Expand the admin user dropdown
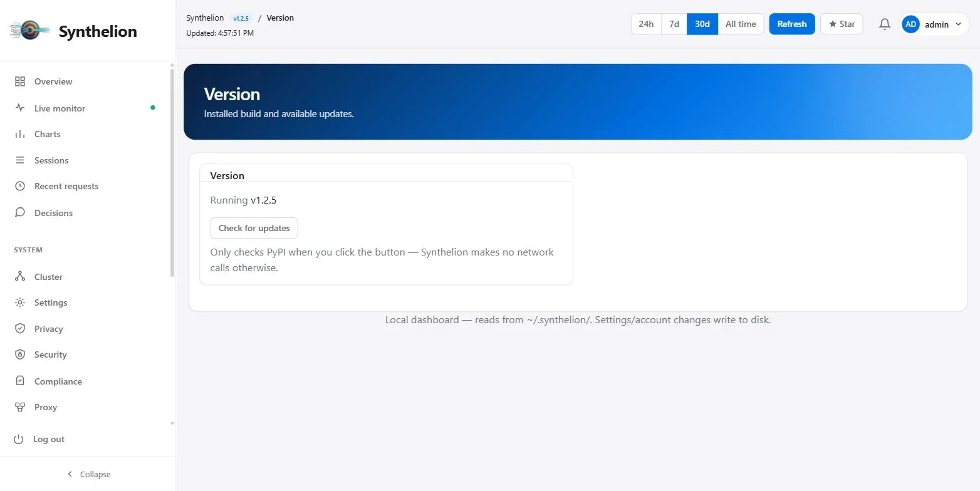The height and width of the screenshot is (491, 980). click(934, 24)
